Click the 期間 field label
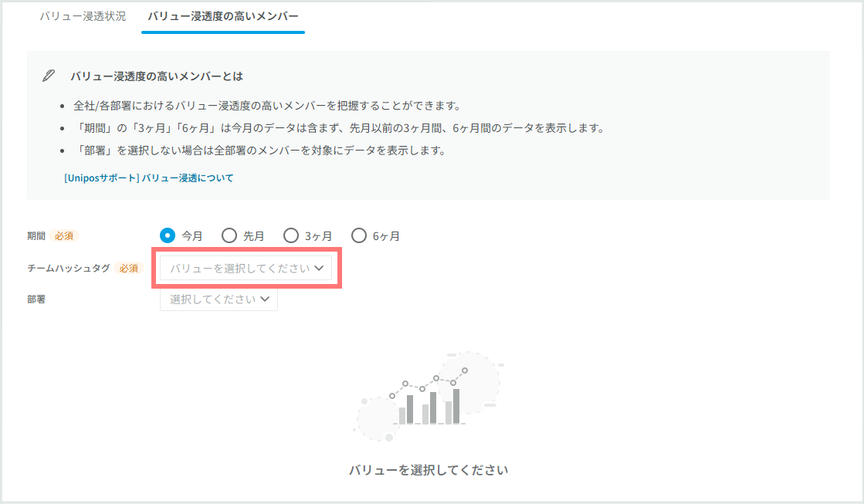 [x=36, y=235]
